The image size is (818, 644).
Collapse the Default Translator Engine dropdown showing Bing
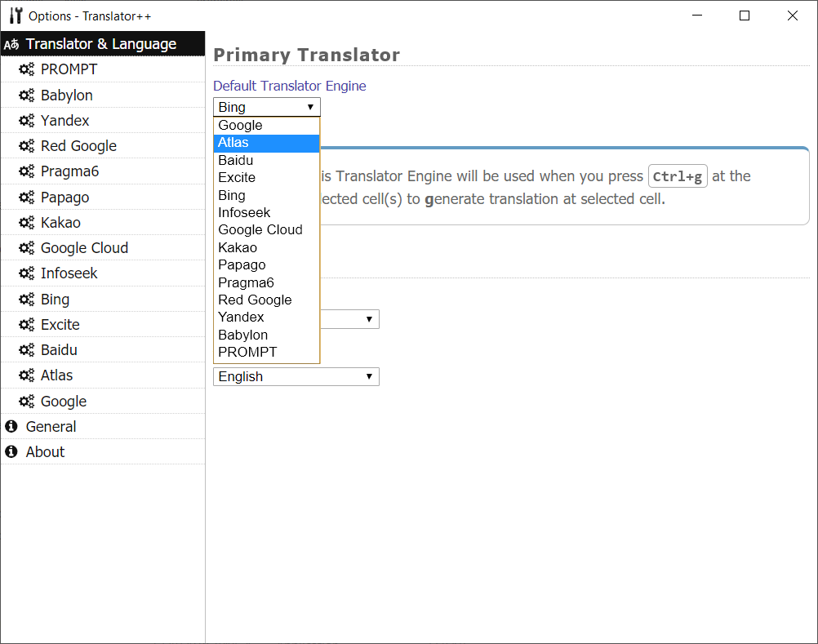coord(267,107)
